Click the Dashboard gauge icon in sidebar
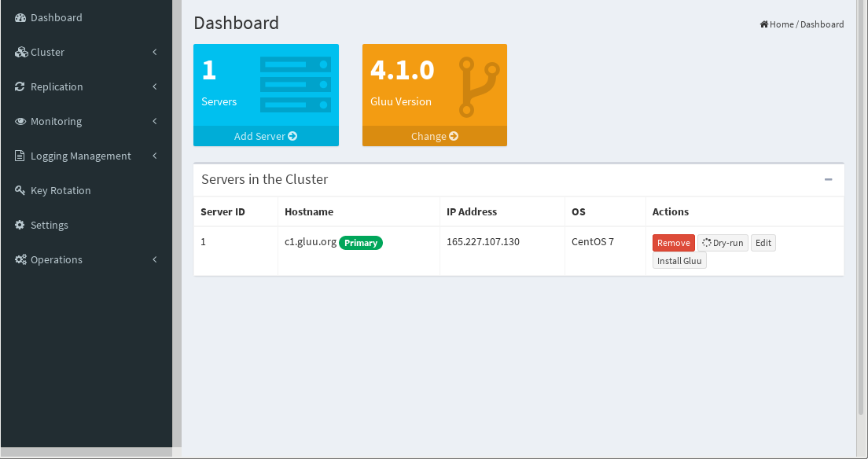This screenshot has width=868, height=459. [20, 18]
